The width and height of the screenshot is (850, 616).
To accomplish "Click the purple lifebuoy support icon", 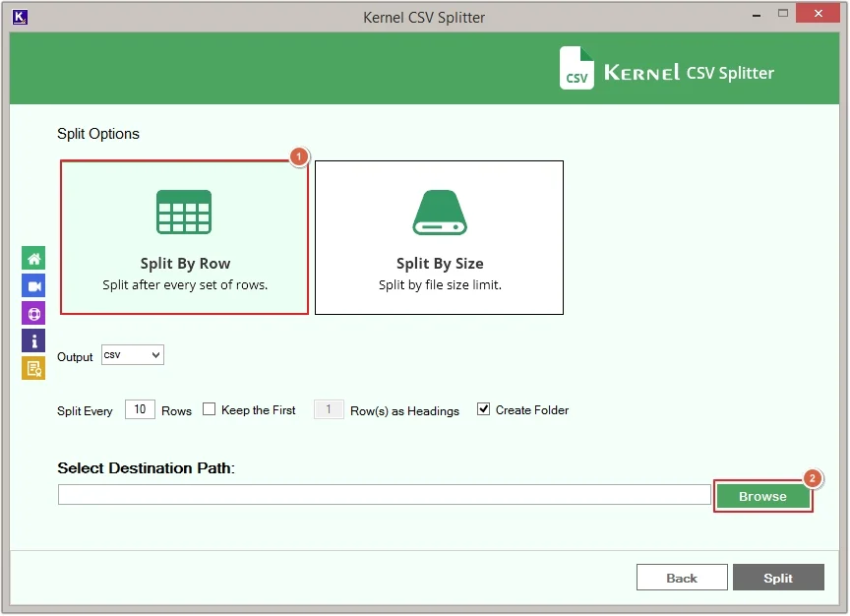I will pos(33,314).
